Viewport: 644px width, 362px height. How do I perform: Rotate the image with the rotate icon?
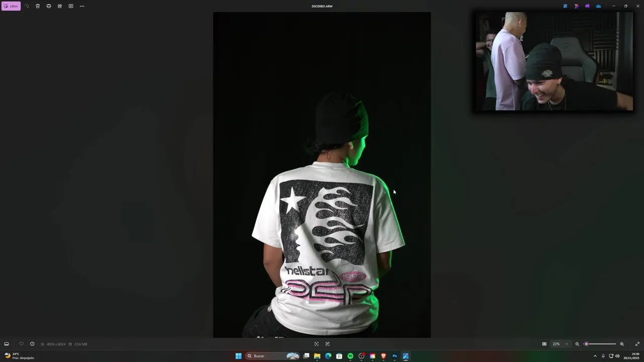tap(27, 6)
